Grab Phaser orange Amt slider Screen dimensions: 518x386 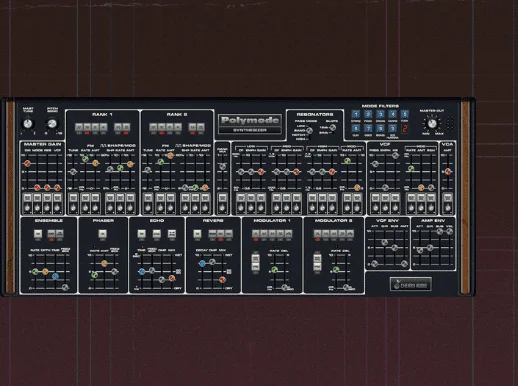[104, 263]
